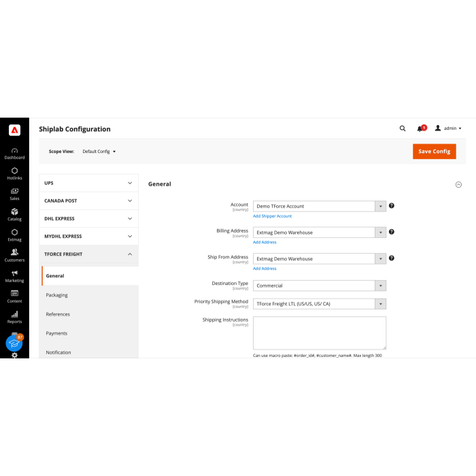
Task: Expand the DHL EXPRESS configuration section
Action: [x=88, y=218]
